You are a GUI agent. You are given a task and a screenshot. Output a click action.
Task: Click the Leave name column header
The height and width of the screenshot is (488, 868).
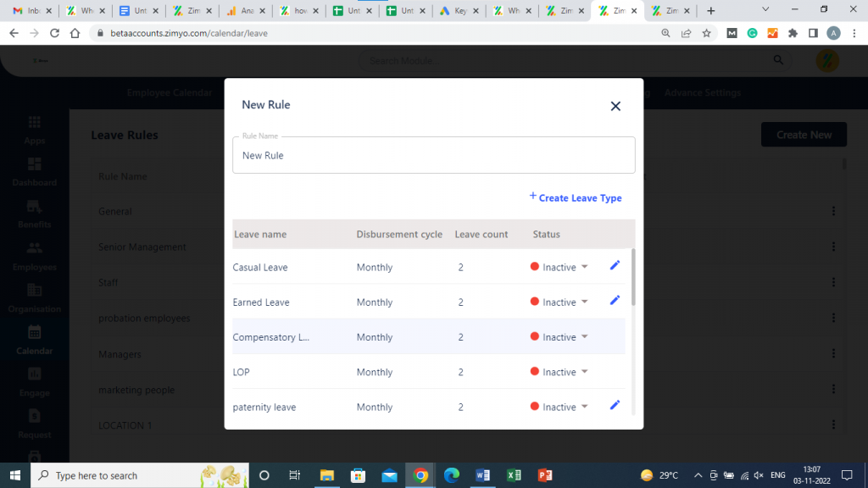point(260,234)
